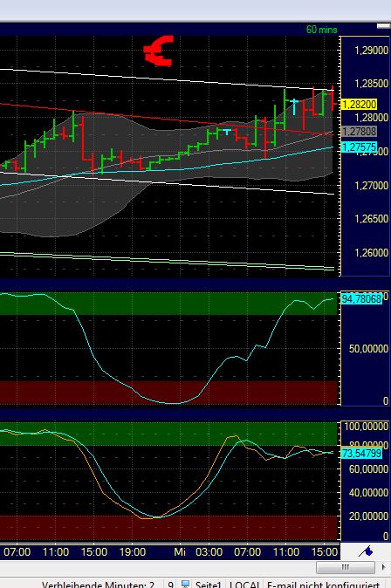Click the 50,00000 level on middle indicator
The width and height of the screenshot is (391, 588).
click(x=368, y=349)
